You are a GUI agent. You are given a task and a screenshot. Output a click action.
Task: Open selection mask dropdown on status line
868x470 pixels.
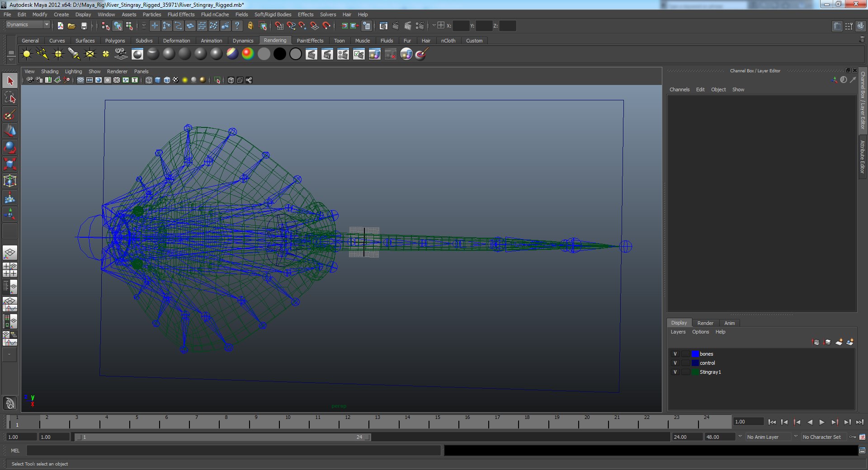(x=144, y=26)
